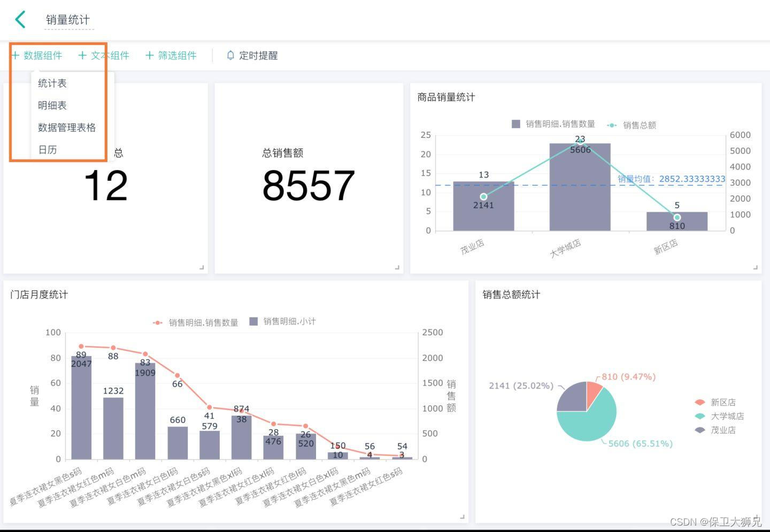Choose 数据管理表格 menu entry
770x532 pixels.
click(x=67, y=127)
